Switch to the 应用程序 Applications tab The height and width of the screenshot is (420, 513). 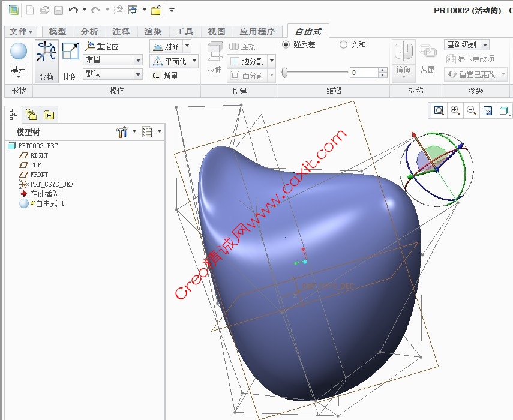click(257, 31)
